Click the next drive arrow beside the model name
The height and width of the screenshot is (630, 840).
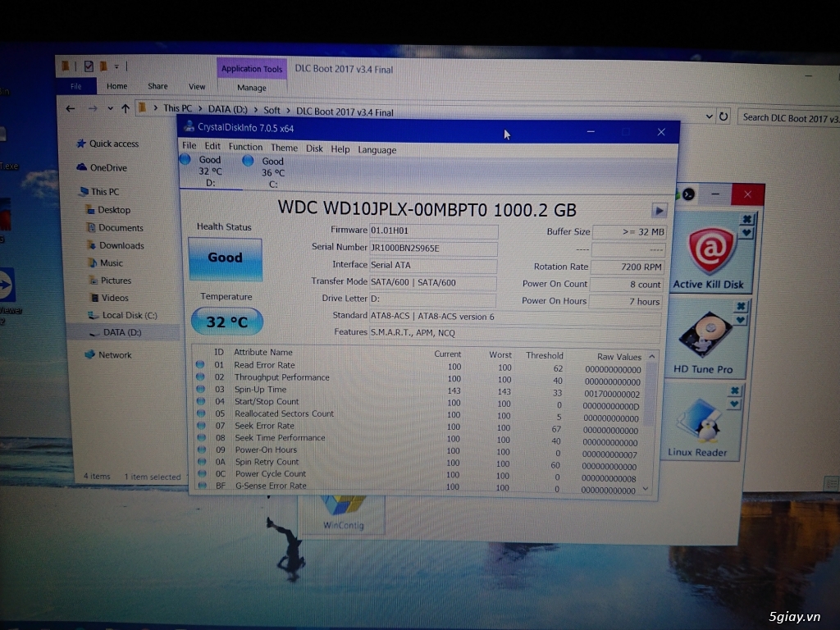tap(659, 209)
